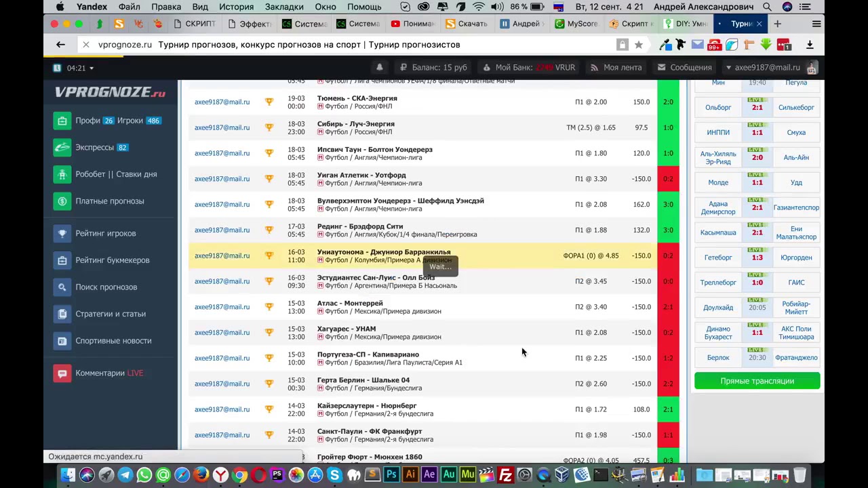Click user email in Рединг row
The height and width of the screenshot is (488, 868).
222,230
